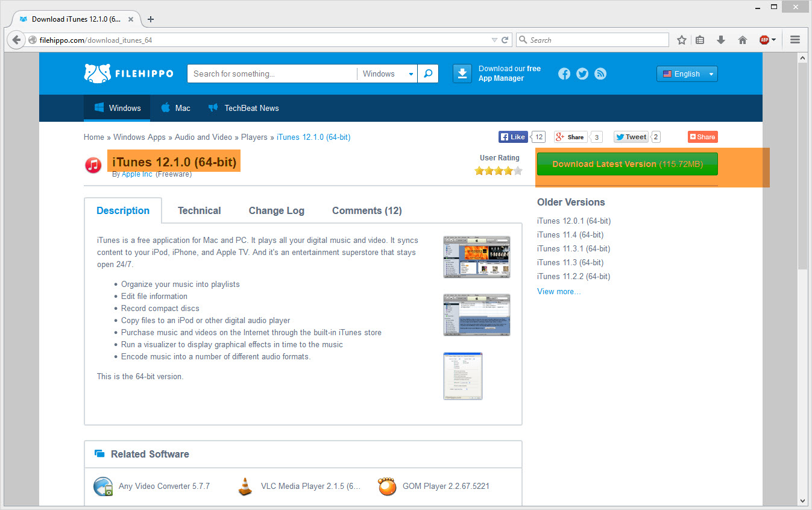
Task: Click the user rating stars
Action: 499,171
